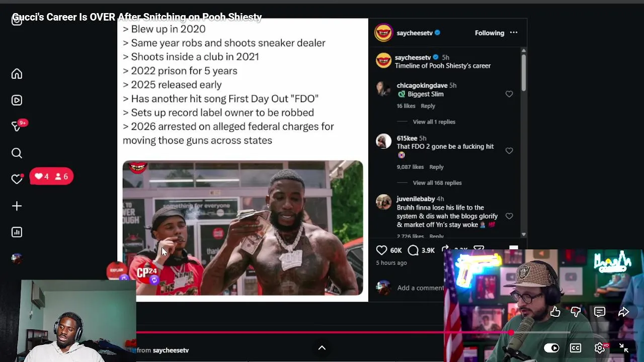
Task: Toggle closed captions CC button
Action: (x=576, y=348)
